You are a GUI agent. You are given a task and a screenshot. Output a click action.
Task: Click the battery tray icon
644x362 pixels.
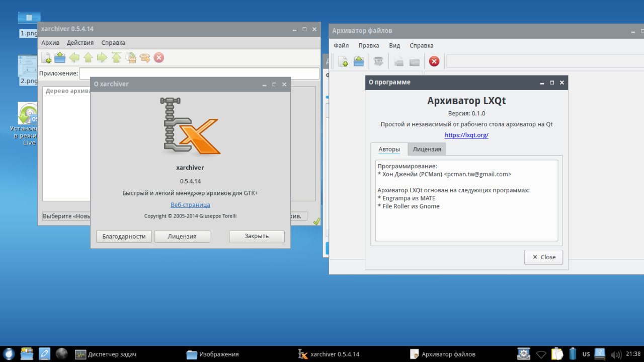tap(573, 354)
